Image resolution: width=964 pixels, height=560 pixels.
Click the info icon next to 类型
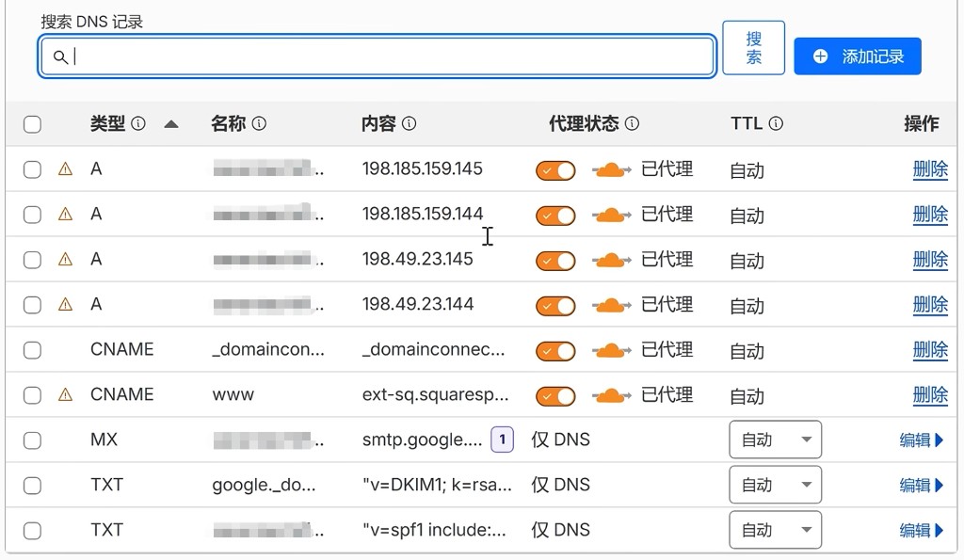138,123
